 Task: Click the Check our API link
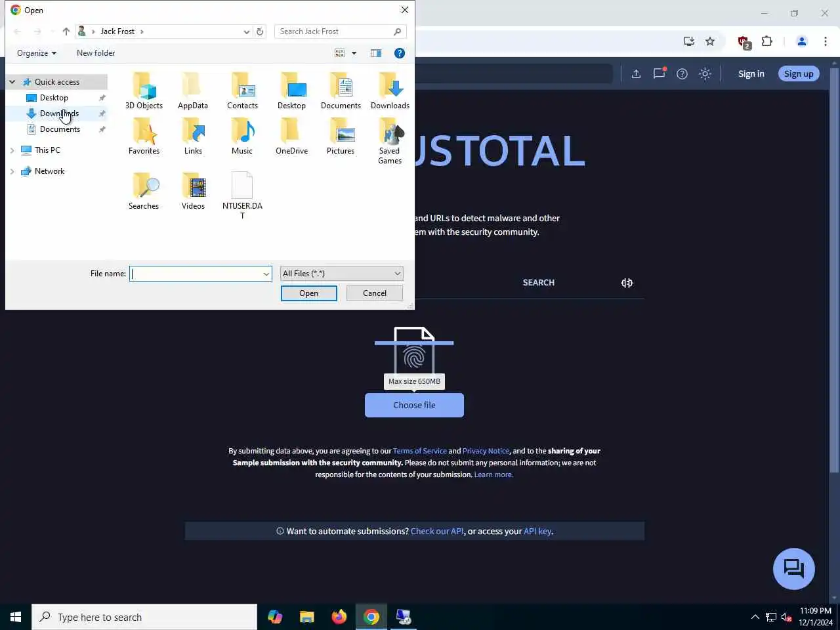point(437,532)
